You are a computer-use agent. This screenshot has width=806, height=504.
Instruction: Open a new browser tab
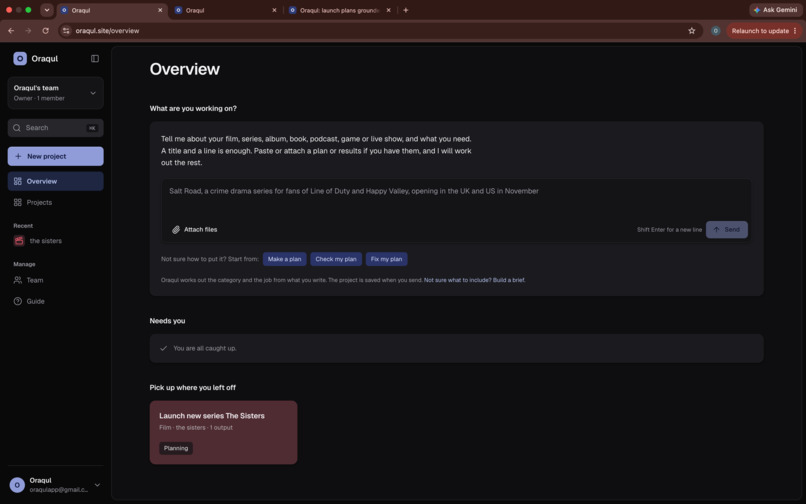pyautogui.click(x=406, y=10)
